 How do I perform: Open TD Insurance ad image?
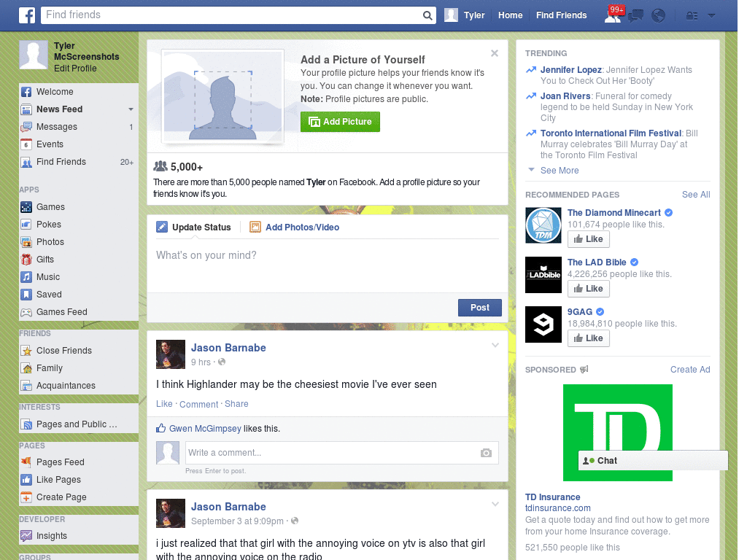[x=617, y=432]
